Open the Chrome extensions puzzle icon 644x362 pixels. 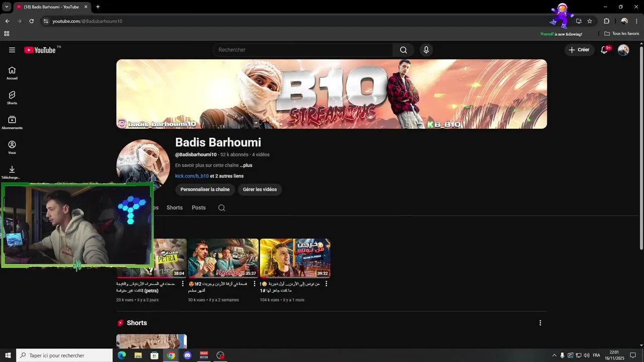click(606, 21)
